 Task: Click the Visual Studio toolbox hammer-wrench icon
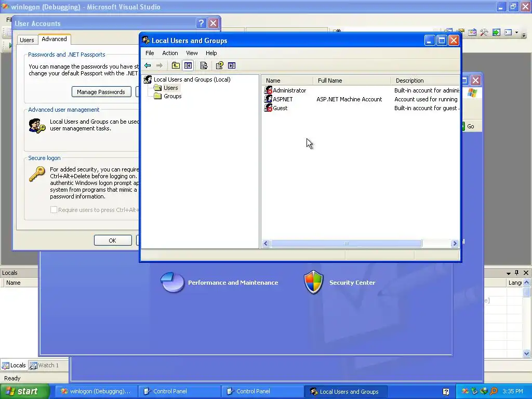tap(484, 33)
